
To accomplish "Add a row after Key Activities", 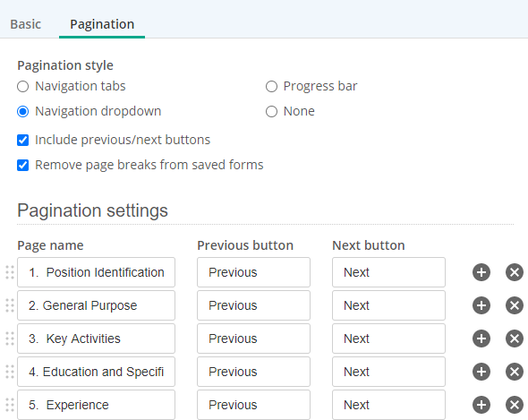I will [481, 339].
